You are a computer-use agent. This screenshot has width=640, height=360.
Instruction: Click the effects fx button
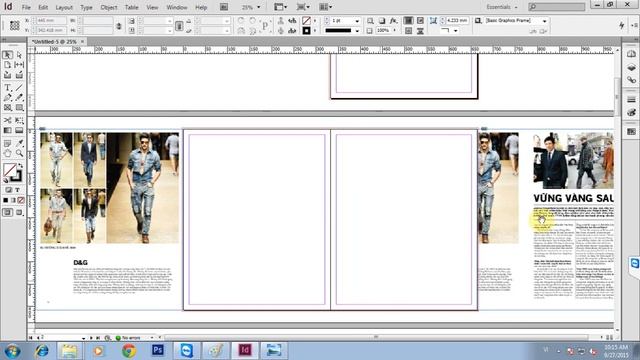[393, 20]
